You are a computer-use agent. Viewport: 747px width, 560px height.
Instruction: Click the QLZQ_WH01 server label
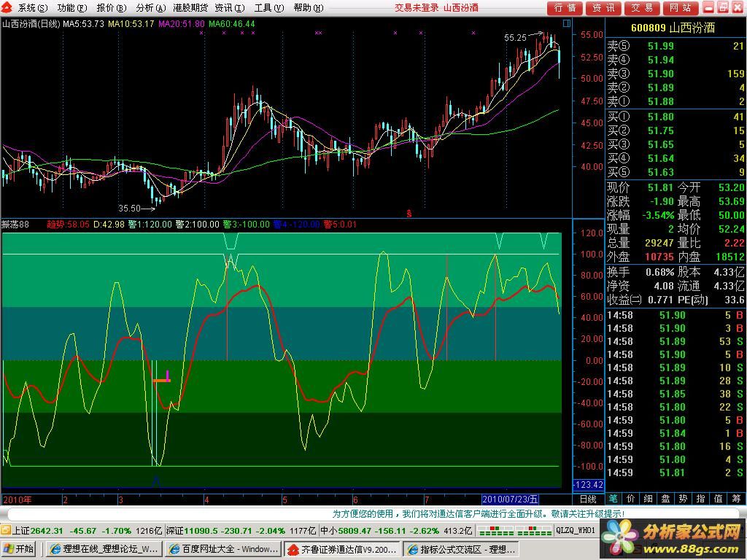coord(576,531)
